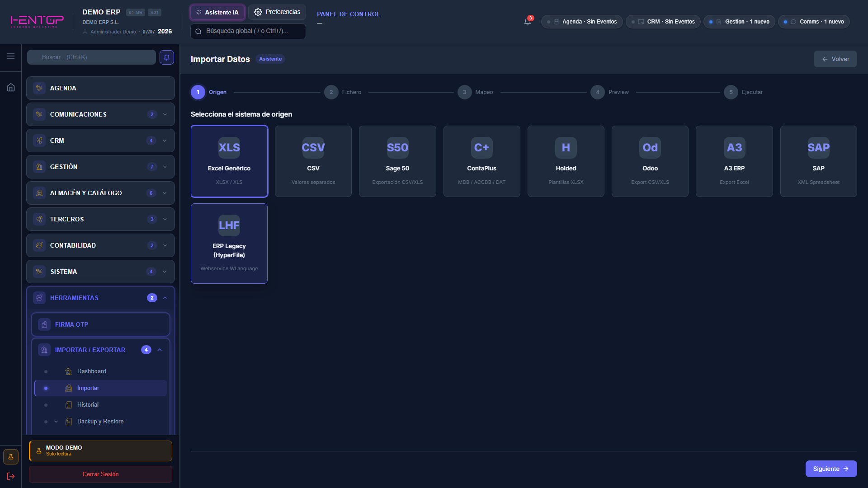Screen dimensions: 868x488
Task: Click the "Selecciona el sistema de origen" heading
Action: [x=241, y=114]
